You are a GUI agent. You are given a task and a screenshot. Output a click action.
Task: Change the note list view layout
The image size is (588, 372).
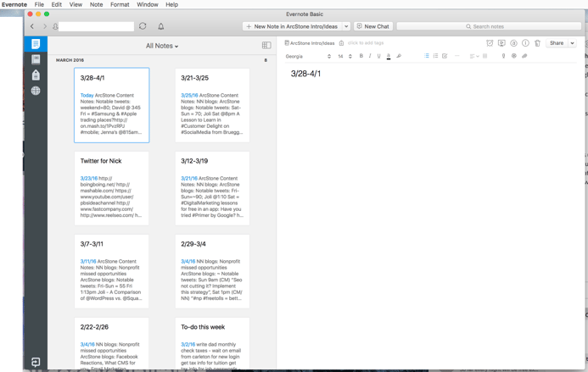(x=266, y=46)
